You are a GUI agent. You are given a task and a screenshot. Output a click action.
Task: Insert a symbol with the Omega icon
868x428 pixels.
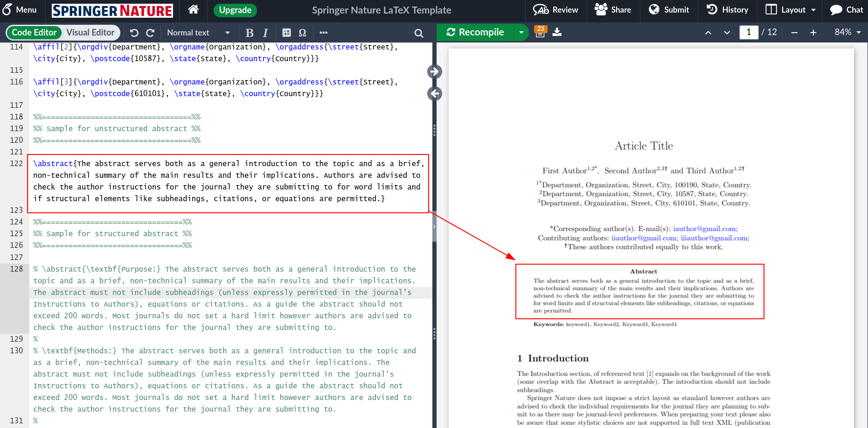point(302,33)
